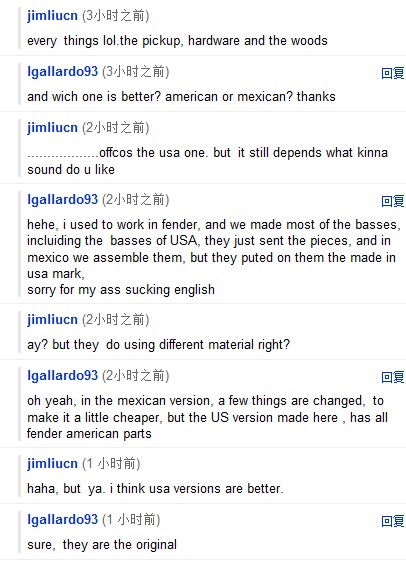Click the 'every things lol' comment text

(177, 41)
